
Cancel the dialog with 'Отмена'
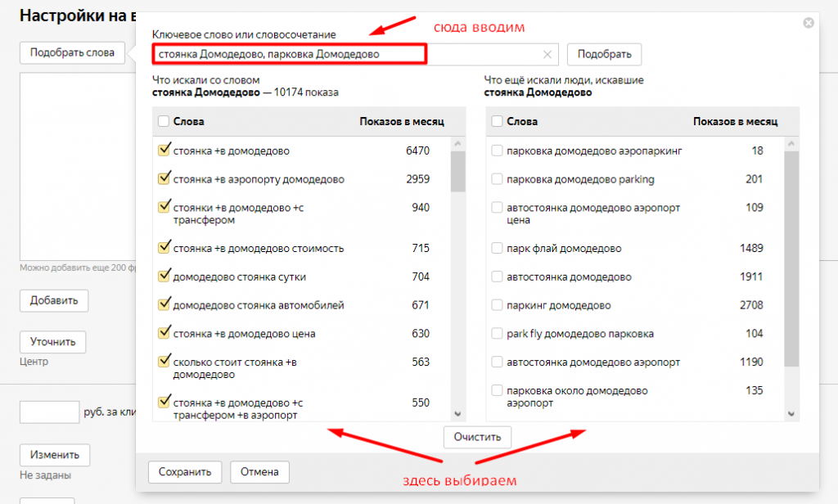259,472
